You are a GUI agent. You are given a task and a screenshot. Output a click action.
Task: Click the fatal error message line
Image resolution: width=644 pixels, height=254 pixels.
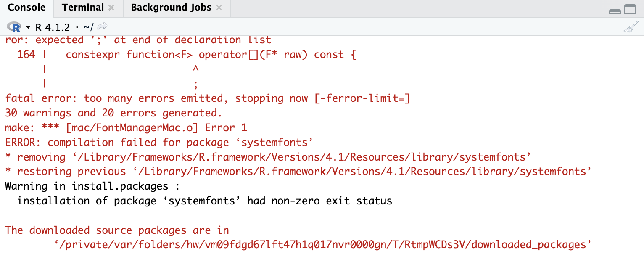point(207,98)
